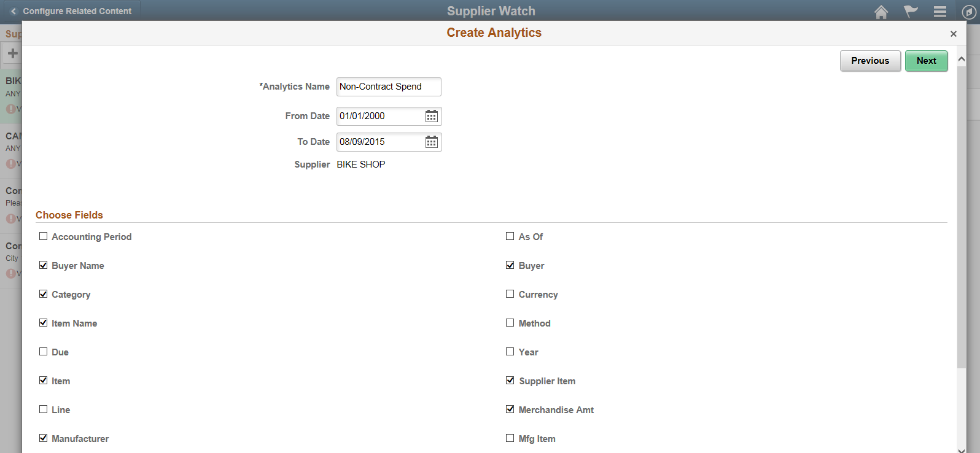Click the plus icon behind the dialog
This screenshot has height=453, width=980.
coord(12,53)
